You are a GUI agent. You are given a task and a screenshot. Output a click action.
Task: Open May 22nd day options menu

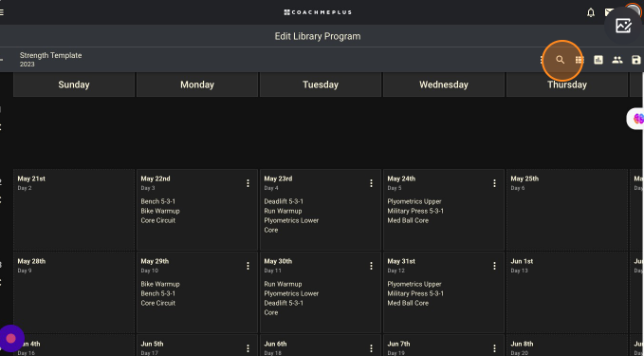point(248,183)
